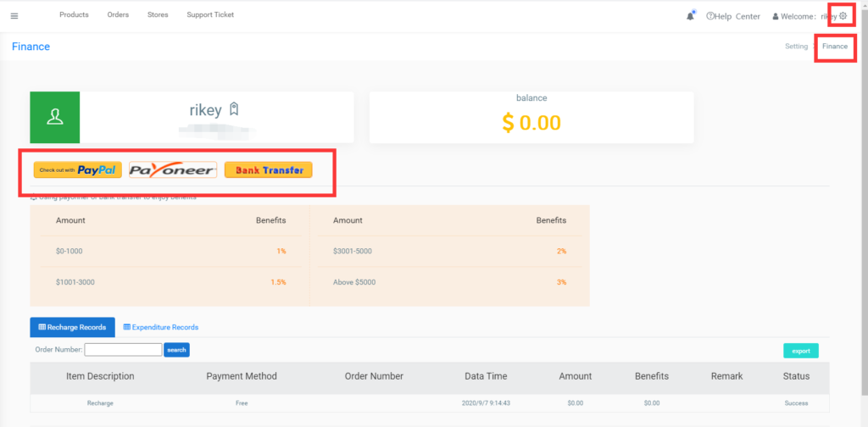
Task: Select the Success status cell
Action: point(796,403)
